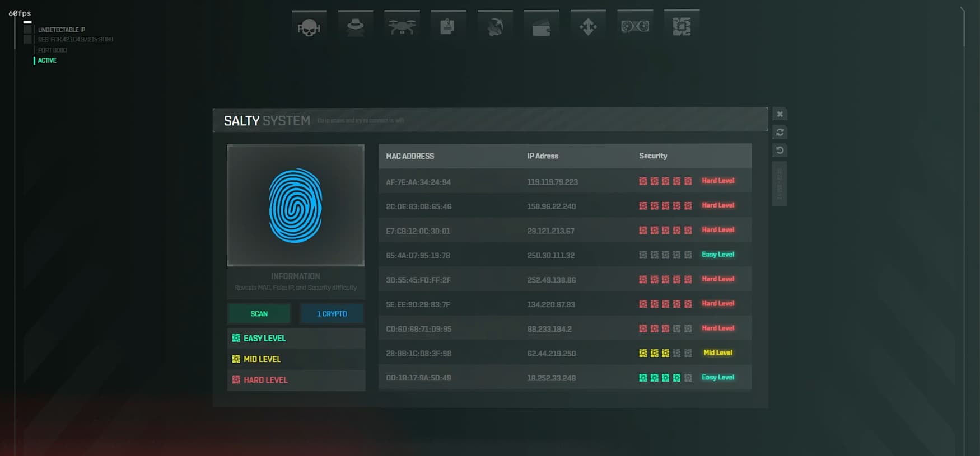Open the wallet icon
Image resolution: width=980 pixels, height=456 pixels.
[542, 26]
